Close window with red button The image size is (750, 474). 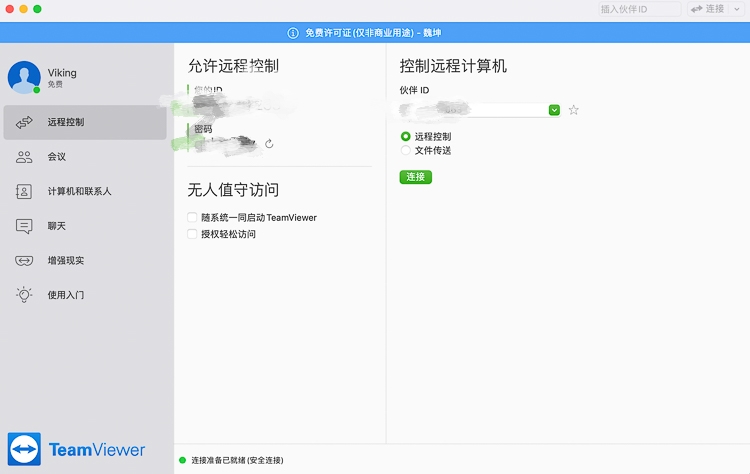[10, 9]
